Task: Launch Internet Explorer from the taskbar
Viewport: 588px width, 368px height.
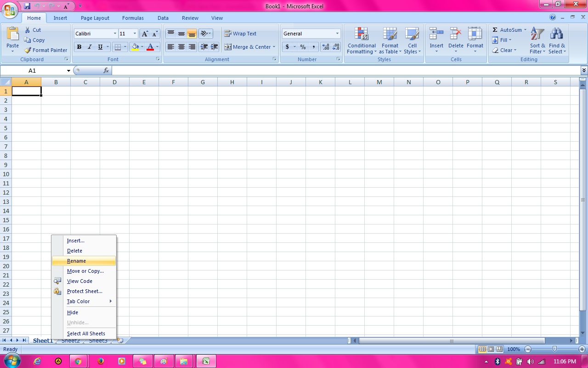Action: (x=38, y=361)
